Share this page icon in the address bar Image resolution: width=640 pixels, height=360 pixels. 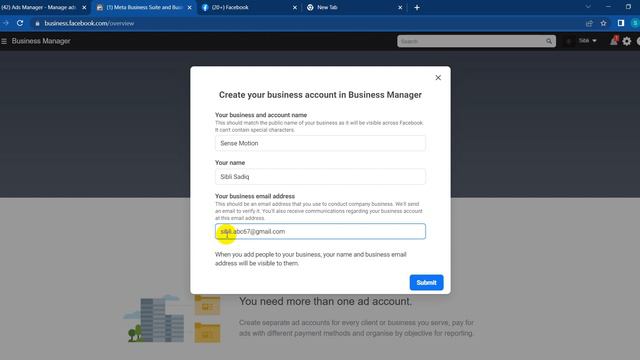coord(589,23)
